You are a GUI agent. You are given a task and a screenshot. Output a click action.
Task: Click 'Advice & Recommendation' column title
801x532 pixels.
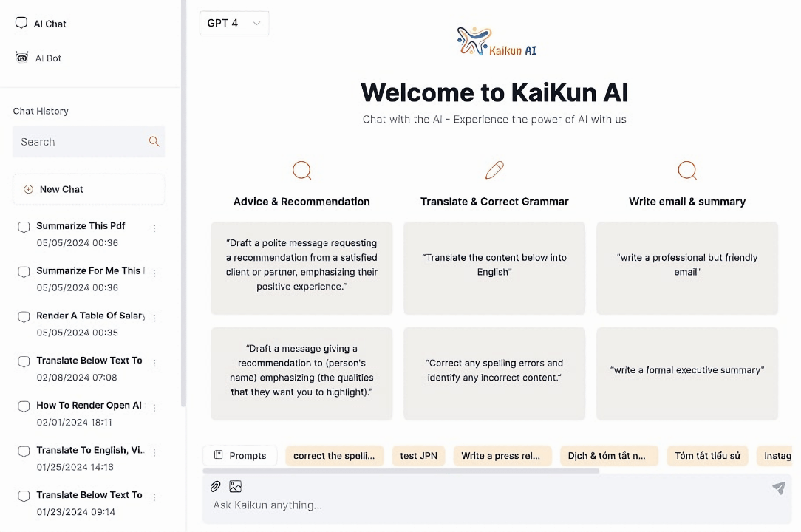pos(301,202)
